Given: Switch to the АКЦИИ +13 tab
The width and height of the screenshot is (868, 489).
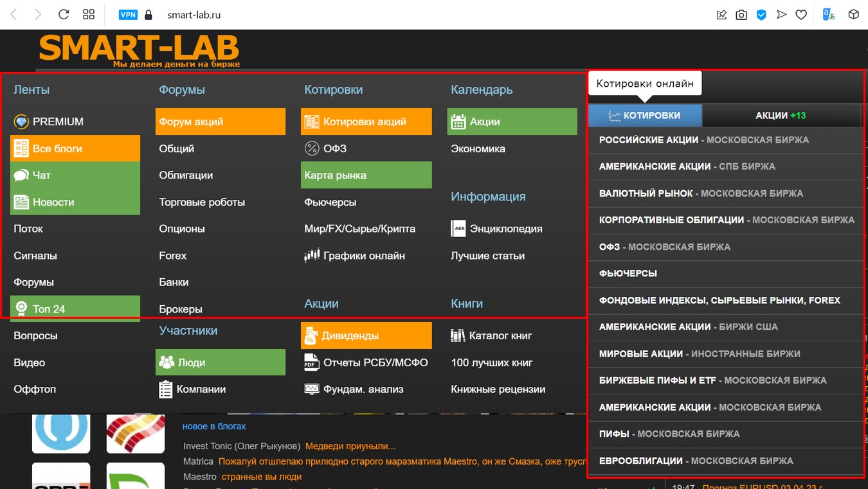Looking at the screenshot, I should tap(781, 115).
